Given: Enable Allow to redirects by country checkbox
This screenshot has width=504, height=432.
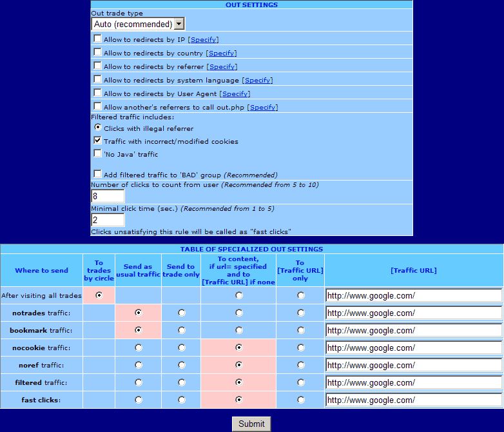Looking at the screenshot, I should tap(97, 52).
